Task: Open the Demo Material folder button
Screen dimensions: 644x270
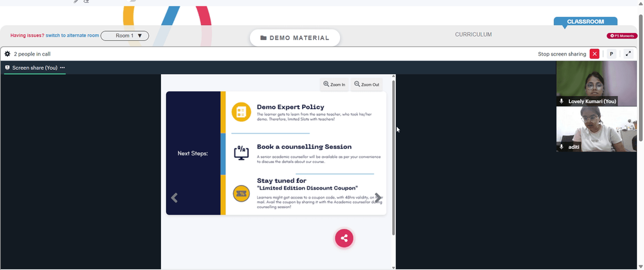Action: click(x=295, y=38)
